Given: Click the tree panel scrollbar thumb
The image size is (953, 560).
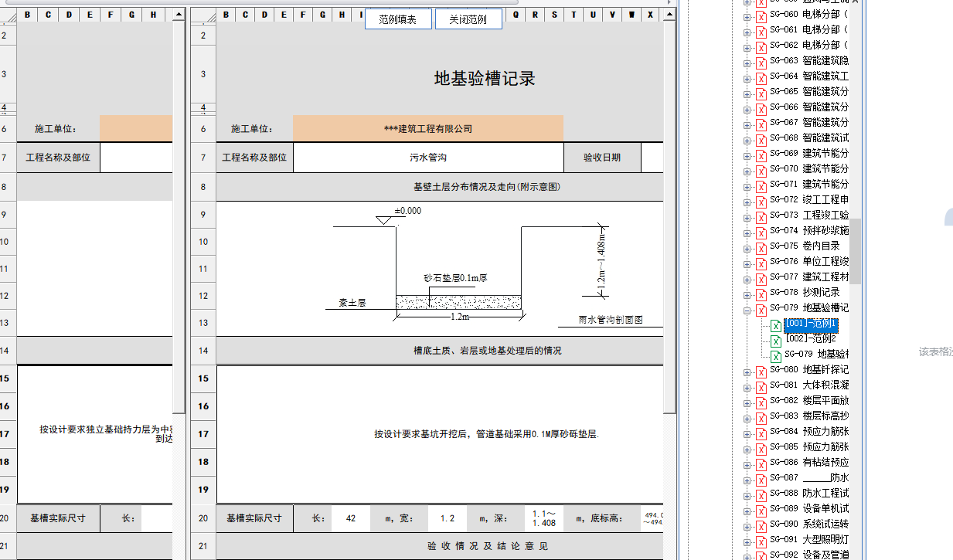Looking at the screenshot, I should tap(855, 251).
